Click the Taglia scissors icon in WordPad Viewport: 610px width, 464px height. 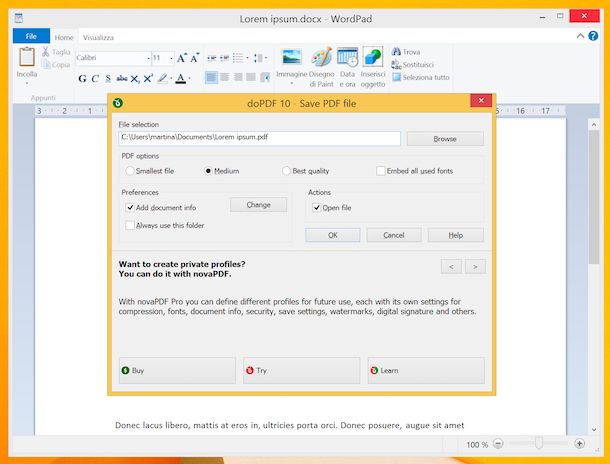46,52
